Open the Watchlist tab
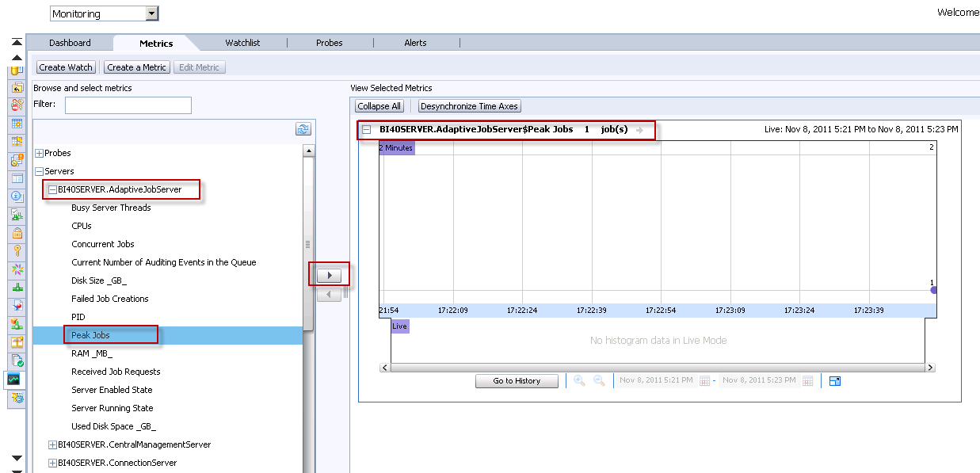The width and height of the screenshot is (980, 473). [x=242, y=43]
